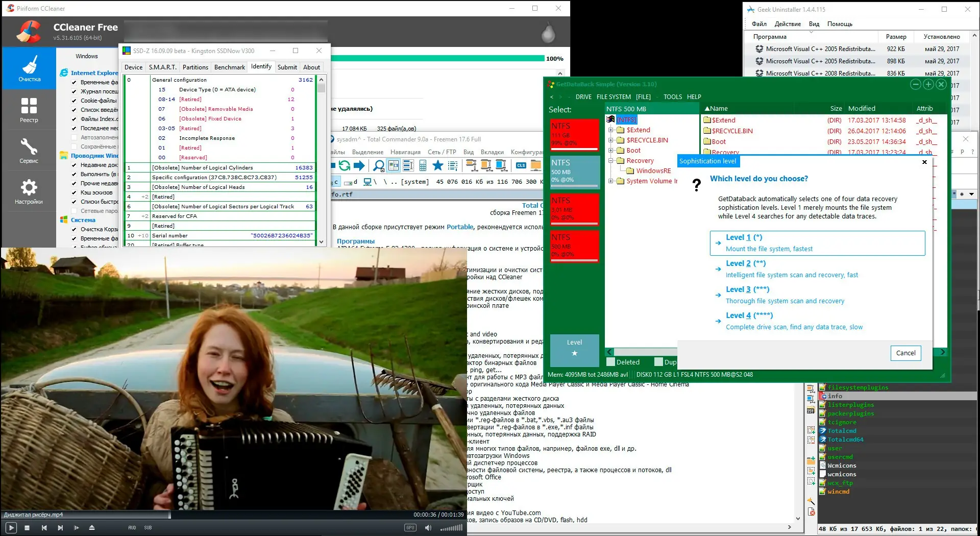Viewport: 980px width, 536px height.
Task: Click the CLS button in Total Commander toolbar
Action: point(521,165)
